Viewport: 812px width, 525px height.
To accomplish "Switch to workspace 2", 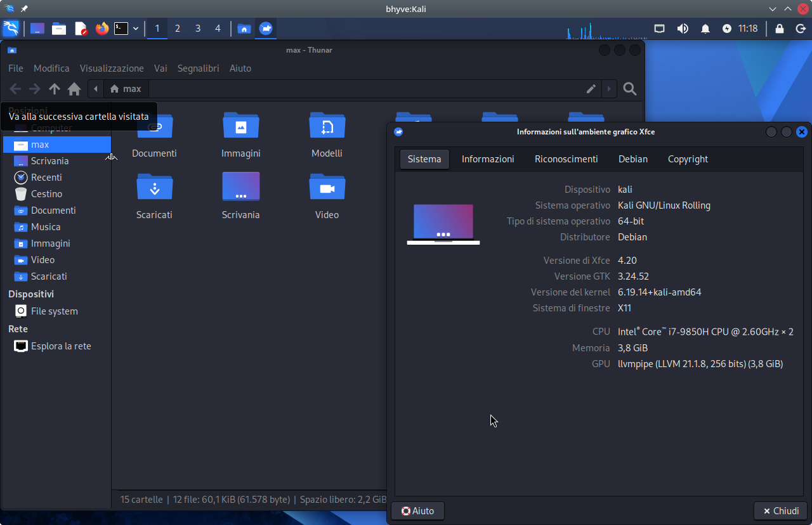I will tap(178, 29).
